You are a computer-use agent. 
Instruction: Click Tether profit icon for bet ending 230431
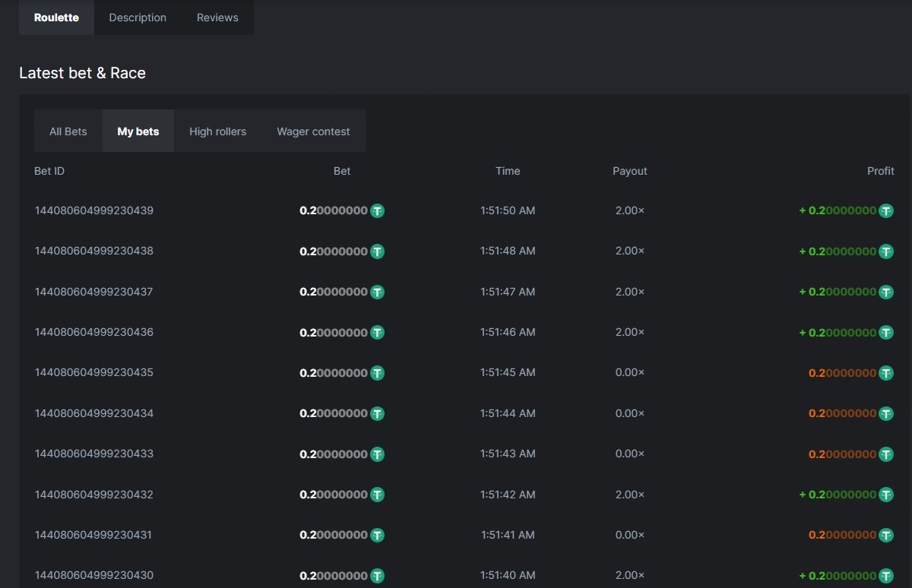click(x=886, y=536)
